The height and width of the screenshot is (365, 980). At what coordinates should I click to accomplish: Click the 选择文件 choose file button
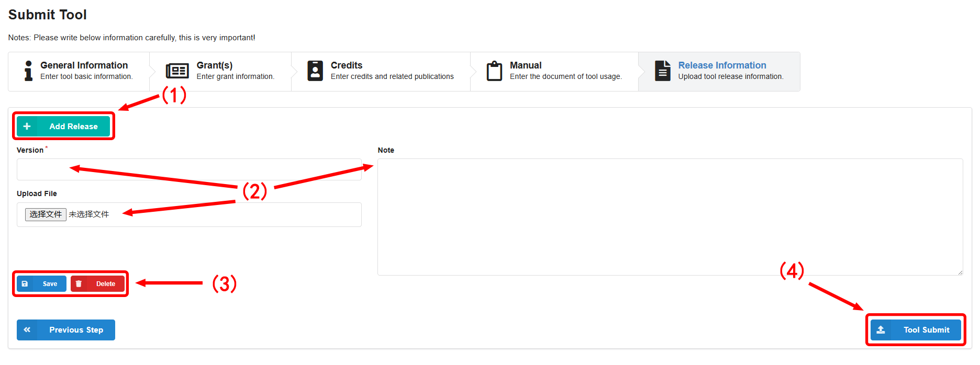(x=46, y=214)
